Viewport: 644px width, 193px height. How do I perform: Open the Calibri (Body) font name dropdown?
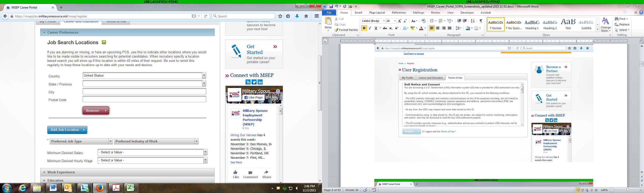(x=384, y=21)
